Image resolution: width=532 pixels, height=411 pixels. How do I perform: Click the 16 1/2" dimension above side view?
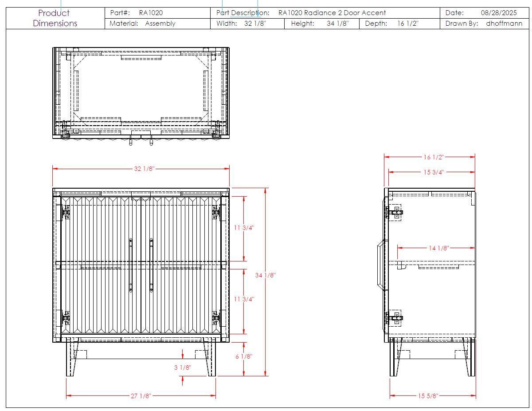[433, 157]
